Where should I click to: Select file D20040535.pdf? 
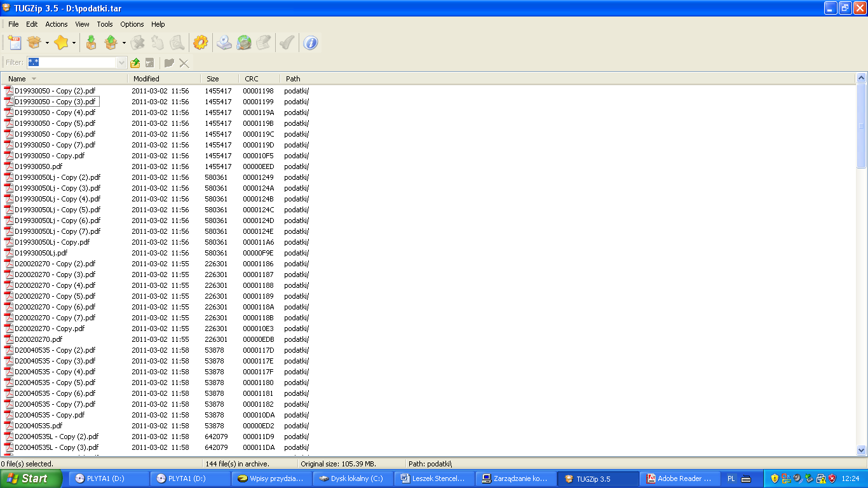[39, 426]
